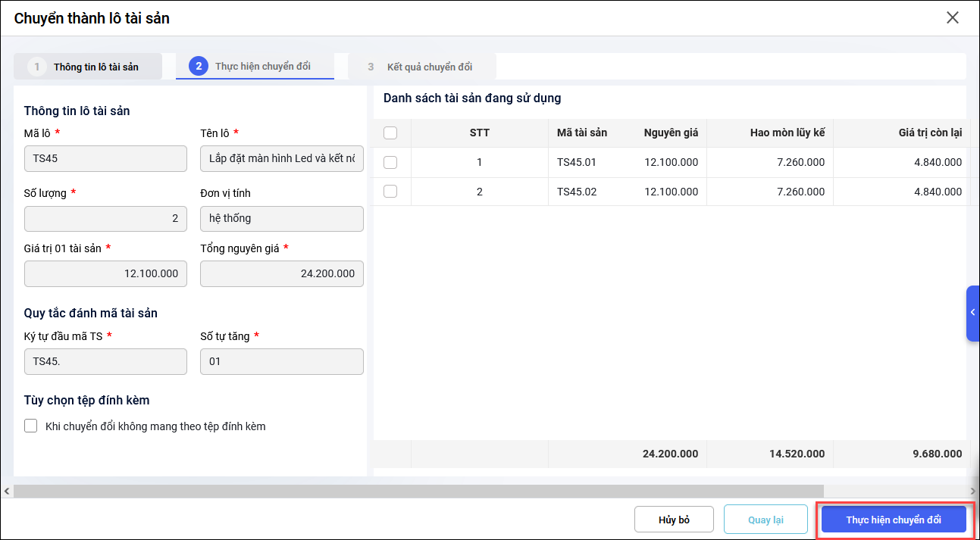Enable 'Khi chuyển đổi không mang theo tệp đính kèm'
980x540 pixels.
pos(31,426)
